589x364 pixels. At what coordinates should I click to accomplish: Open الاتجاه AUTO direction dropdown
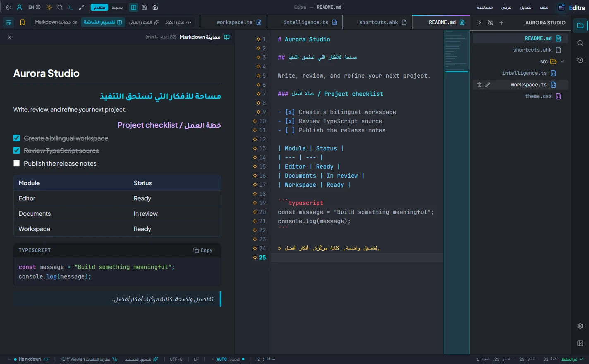pos(228,359)
